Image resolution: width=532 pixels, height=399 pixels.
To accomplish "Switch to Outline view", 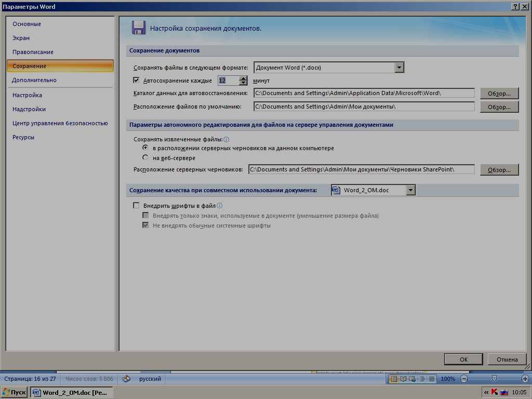I will point(422,379).
